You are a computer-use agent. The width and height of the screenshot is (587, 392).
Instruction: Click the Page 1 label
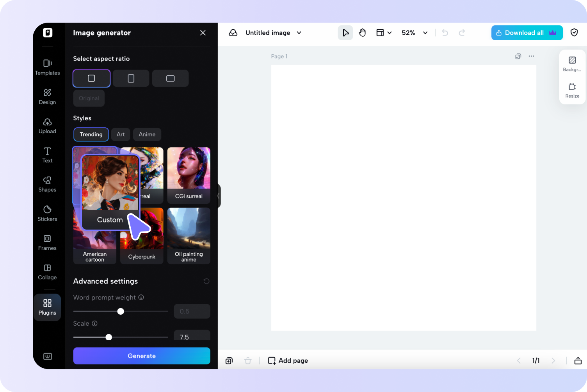click(279, 56)
